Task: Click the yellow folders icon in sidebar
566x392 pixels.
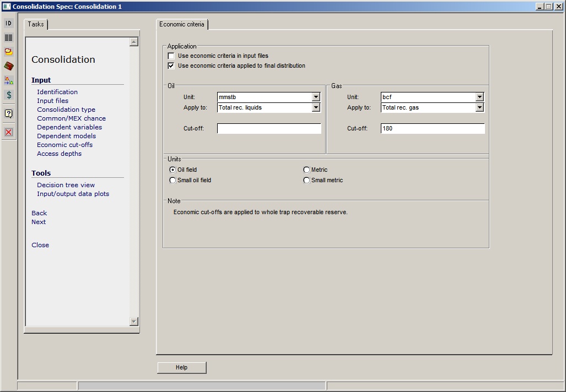Action: [x=8, y=52]
